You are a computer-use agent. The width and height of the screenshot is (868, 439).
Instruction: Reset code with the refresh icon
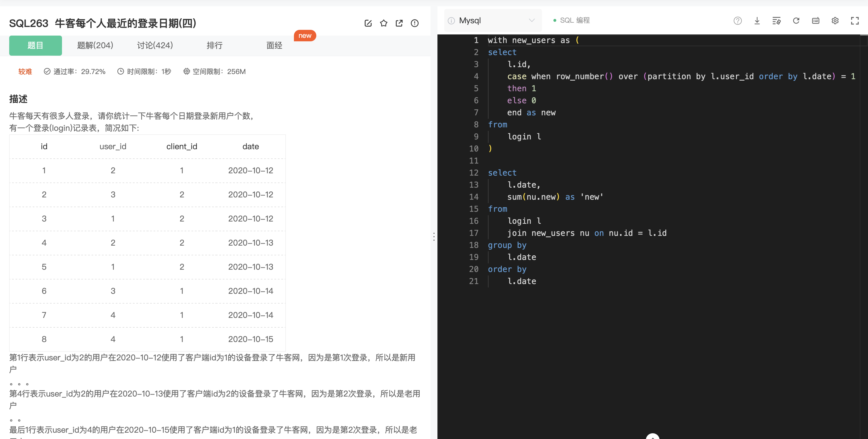[x=796, y=21]
